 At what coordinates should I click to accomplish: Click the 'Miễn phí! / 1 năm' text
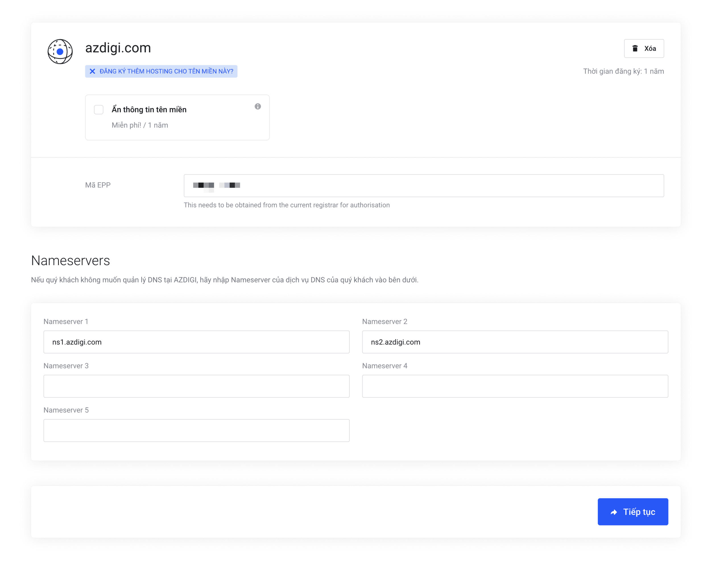pos(140,125)
